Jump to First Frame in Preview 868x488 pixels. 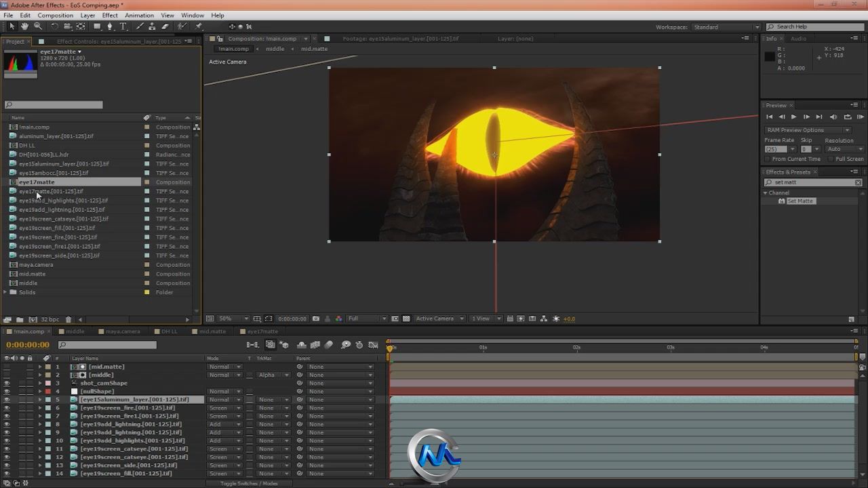point(769,117)
